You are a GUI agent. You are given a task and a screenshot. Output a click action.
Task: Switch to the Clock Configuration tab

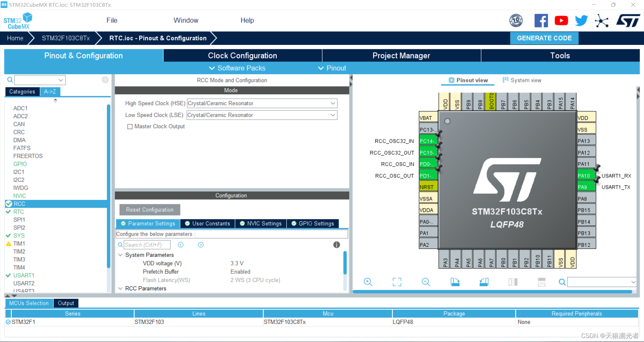[x=243, y=56]
